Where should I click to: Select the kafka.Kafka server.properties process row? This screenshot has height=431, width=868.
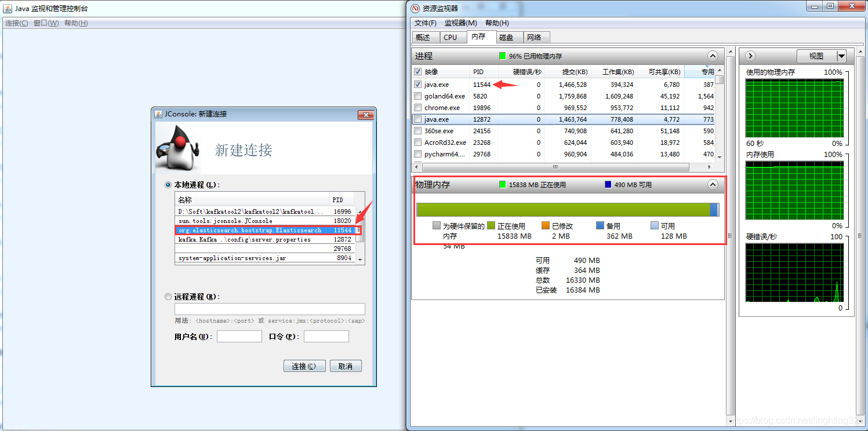point(266,239)
